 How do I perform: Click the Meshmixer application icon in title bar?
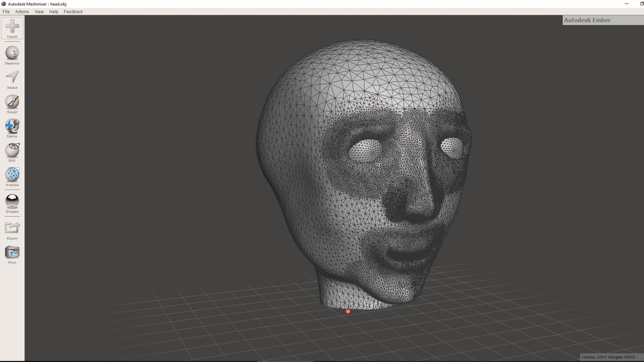pyautogui.click(x=4, y=3)
